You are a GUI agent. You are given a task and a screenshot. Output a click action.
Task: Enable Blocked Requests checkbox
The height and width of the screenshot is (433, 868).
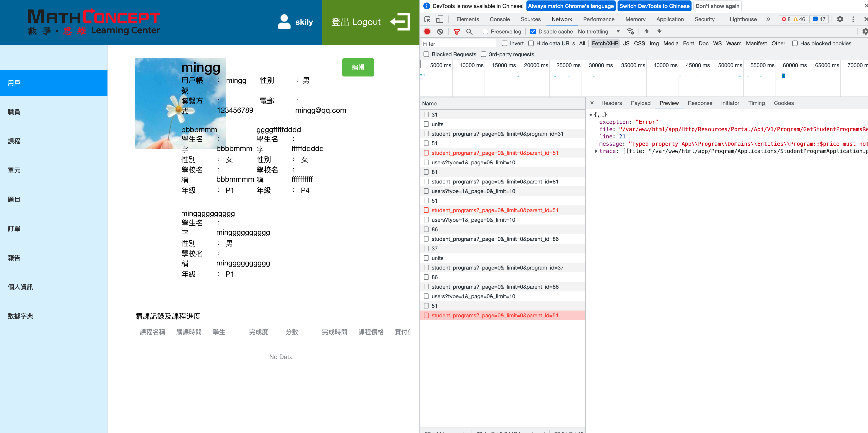point(426,54)
